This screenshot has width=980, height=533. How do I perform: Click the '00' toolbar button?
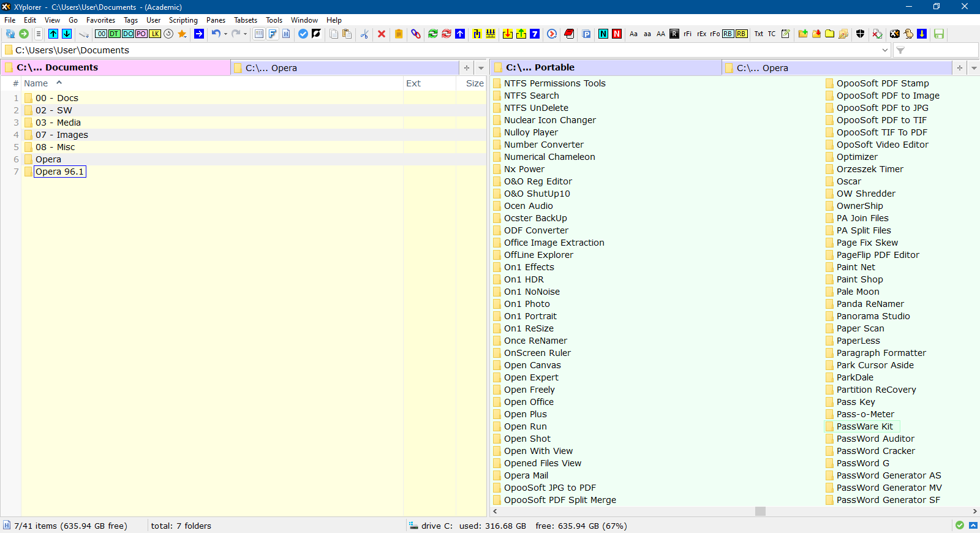click(101, 34)
